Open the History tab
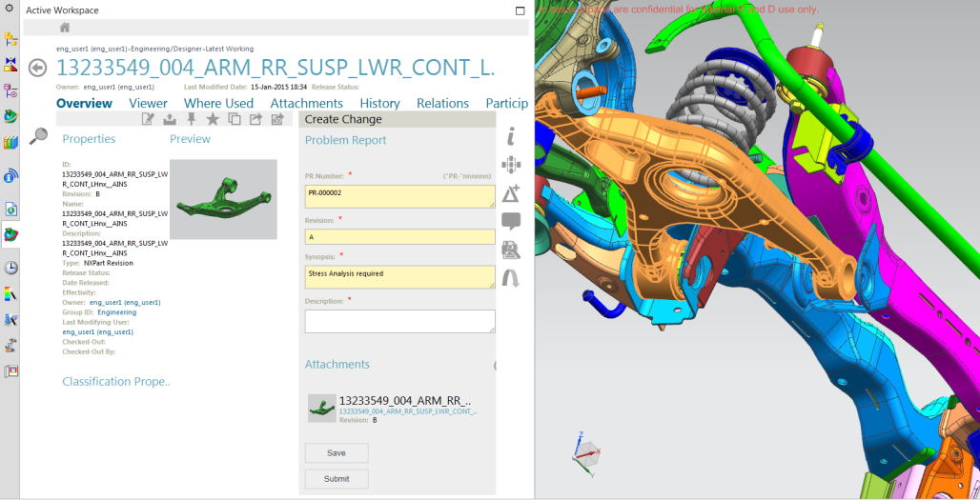The image size is (980, 500). (x=380, y=103)
